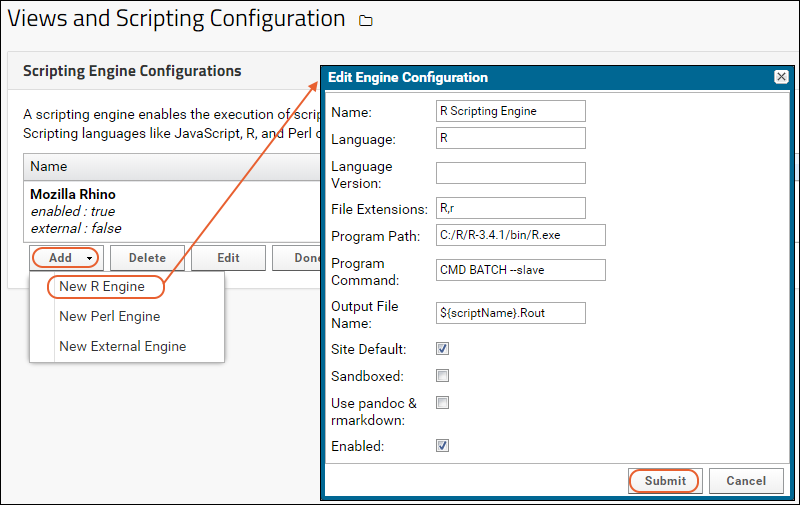Uncheck the Enabled checkbox
Viewport: 800px width, 505px height.
pyautogui.click(x=442, y=445)
